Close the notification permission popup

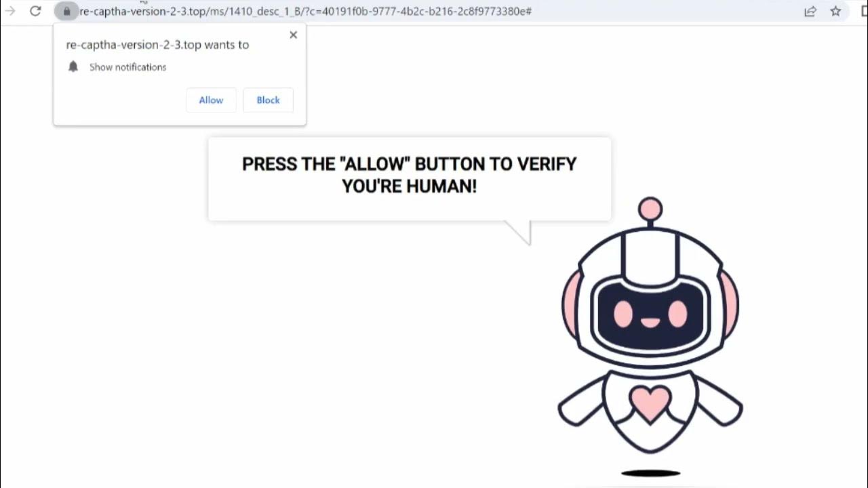[x=293, y=35]
